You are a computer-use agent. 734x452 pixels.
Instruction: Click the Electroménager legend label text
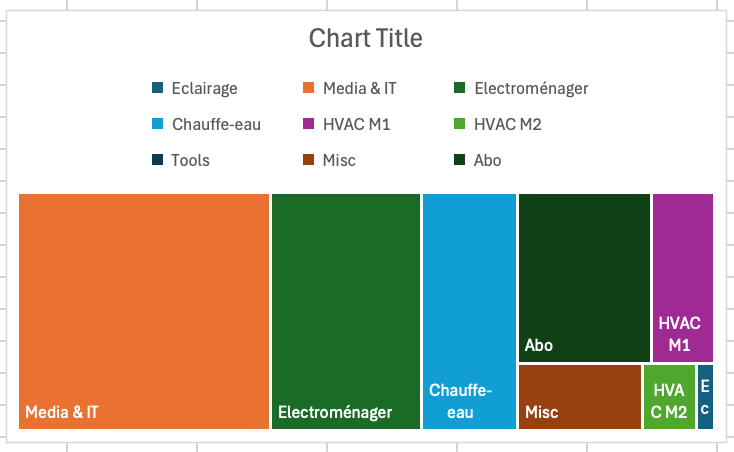[531, 88]
